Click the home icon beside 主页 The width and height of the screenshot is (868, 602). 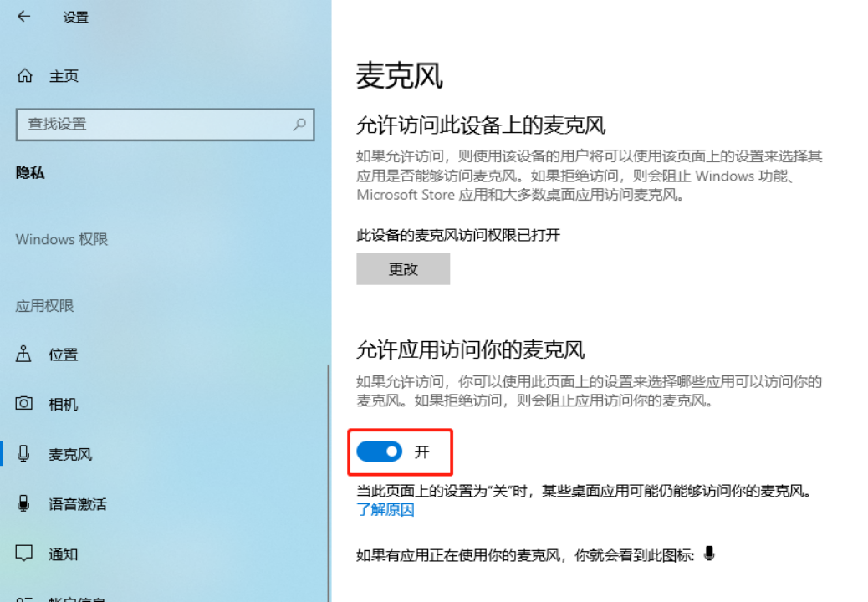[25, 75]
